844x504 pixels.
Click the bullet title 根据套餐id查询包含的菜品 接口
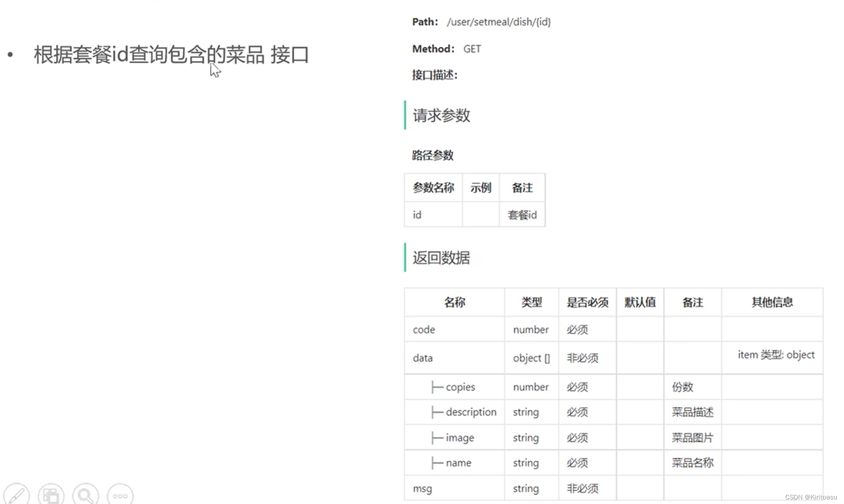click(x=171, y=55)
